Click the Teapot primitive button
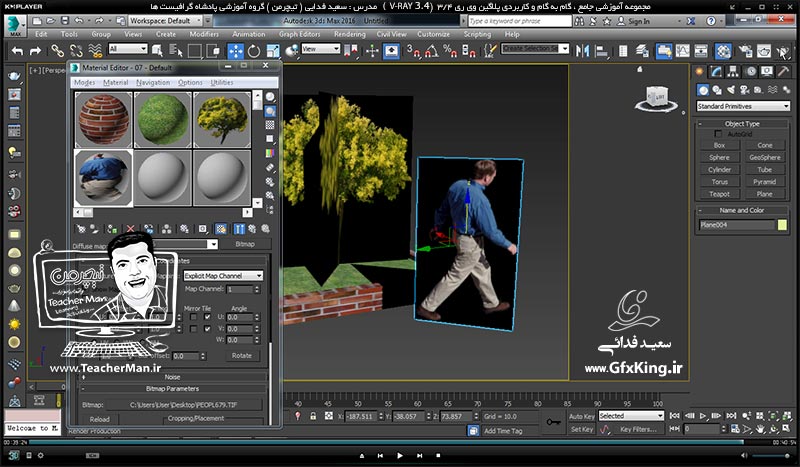 (719, 194)
